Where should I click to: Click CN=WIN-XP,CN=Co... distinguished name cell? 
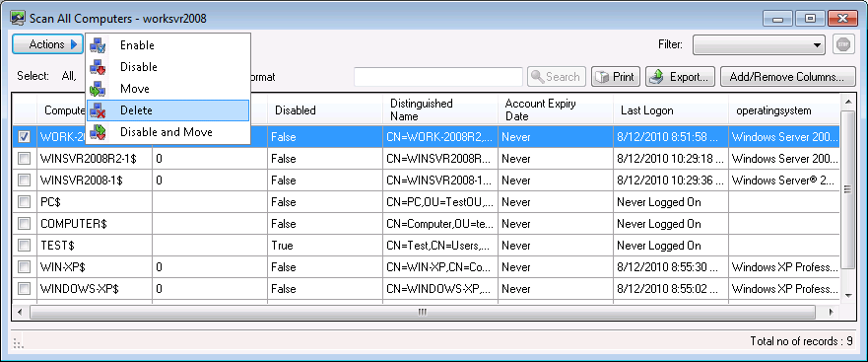[x=440, y=267]
